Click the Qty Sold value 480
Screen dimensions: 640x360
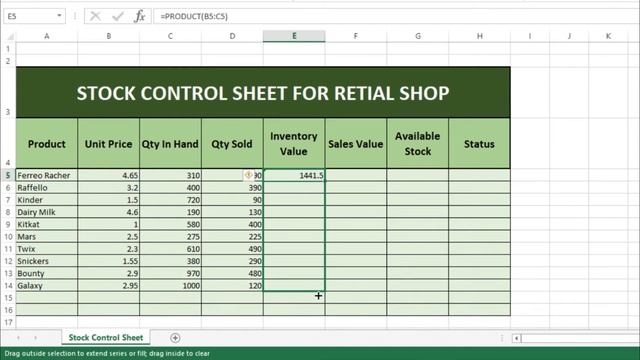pos(232,273)
